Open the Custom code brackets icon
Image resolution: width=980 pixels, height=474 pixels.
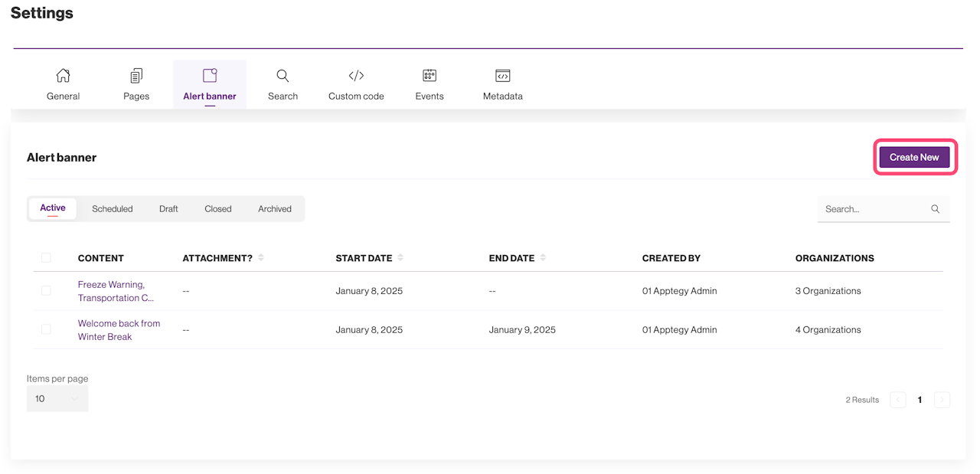356,76
